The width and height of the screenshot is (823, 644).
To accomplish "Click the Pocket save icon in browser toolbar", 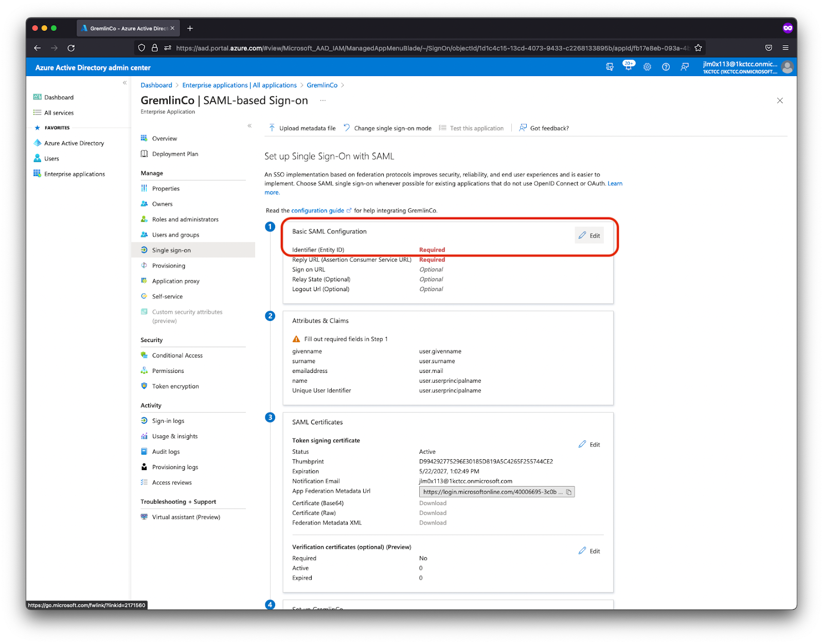I will [768, 48].
